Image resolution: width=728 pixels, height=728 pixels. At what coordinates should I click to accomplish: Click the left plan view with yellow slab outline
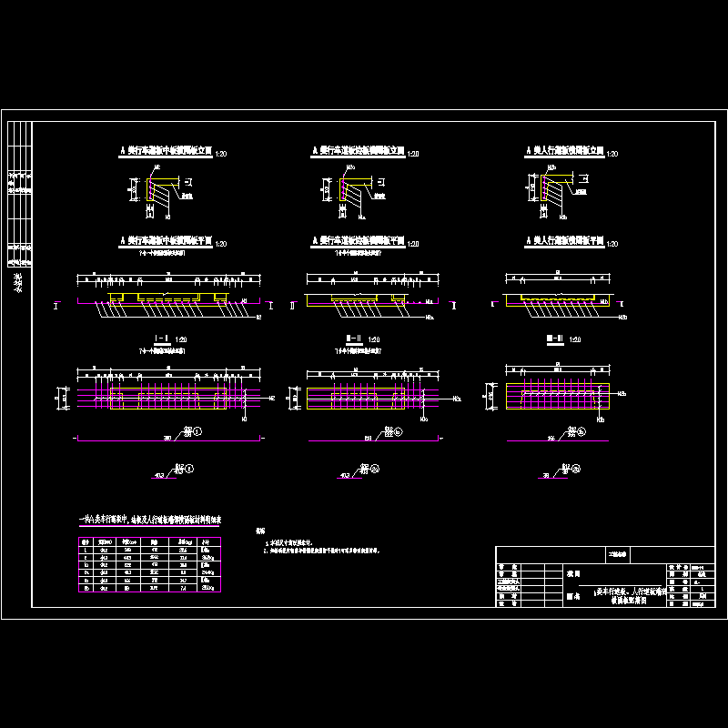168,300
